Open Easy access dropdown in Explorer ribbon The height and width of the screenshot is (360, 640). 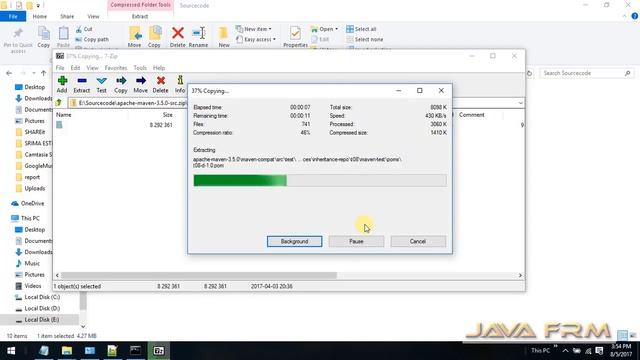click(256, 40)
